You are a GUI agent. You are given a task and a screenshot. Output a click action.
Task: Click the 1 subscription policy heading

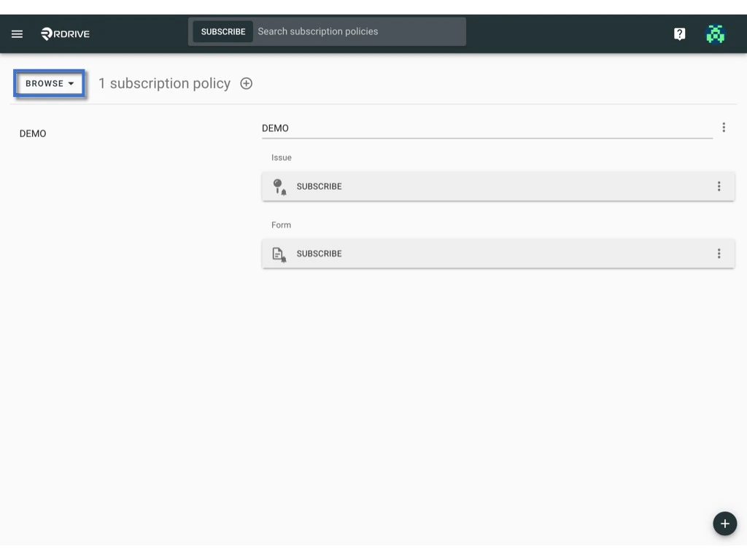164,83
